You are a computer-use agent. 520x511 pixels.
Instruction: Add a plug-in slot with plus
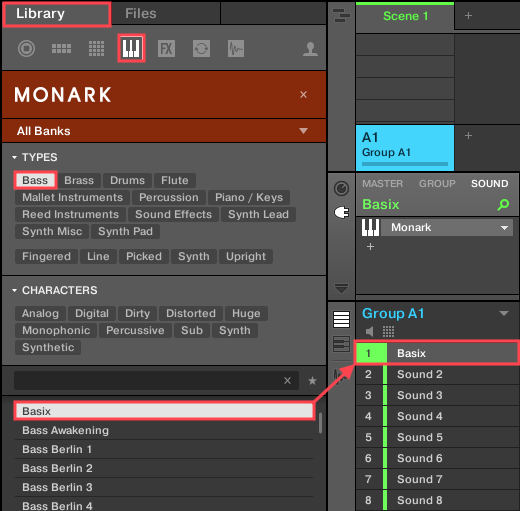(370, 247)
